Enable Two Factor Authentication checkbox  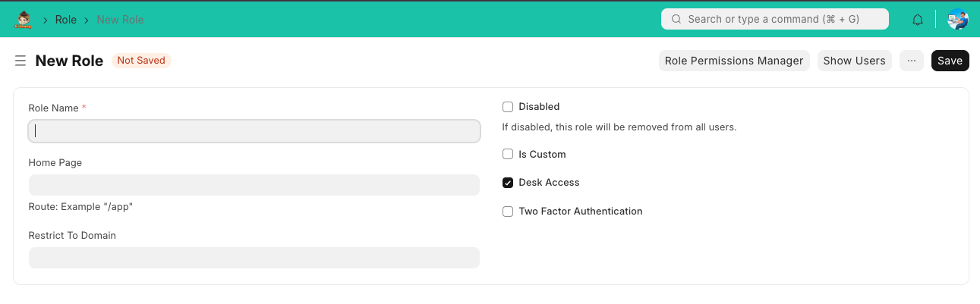pyautogui.click(x=508, y=212)
